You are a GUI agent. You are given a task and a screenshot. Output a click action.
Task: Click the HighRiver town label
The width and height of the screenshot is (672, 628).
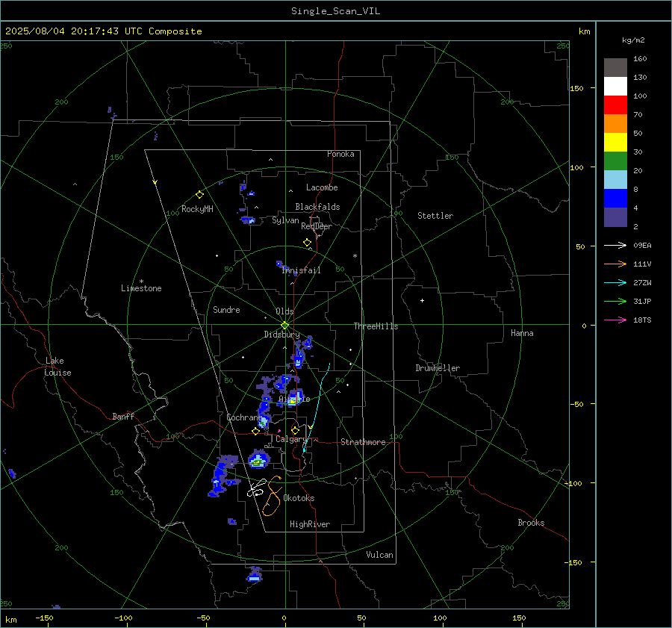tap(309, 524)
